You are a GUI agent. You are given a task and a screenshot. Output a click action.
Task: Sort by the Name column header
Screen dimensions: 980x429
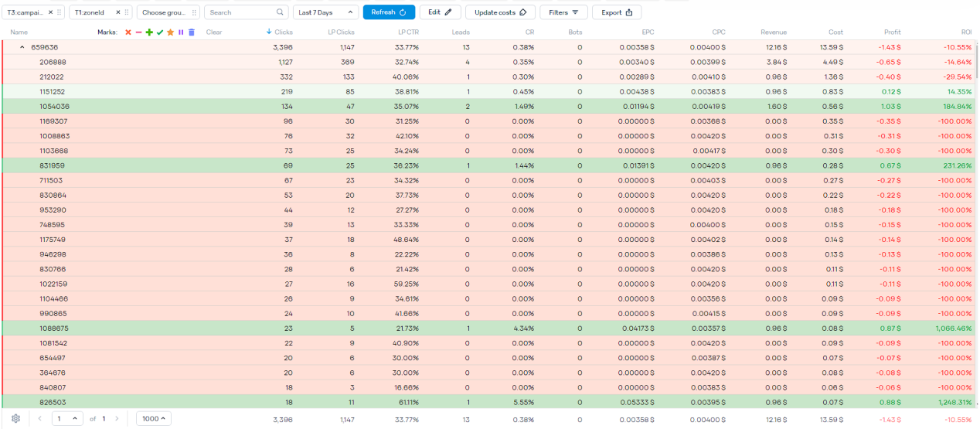[x=19, y=32]
